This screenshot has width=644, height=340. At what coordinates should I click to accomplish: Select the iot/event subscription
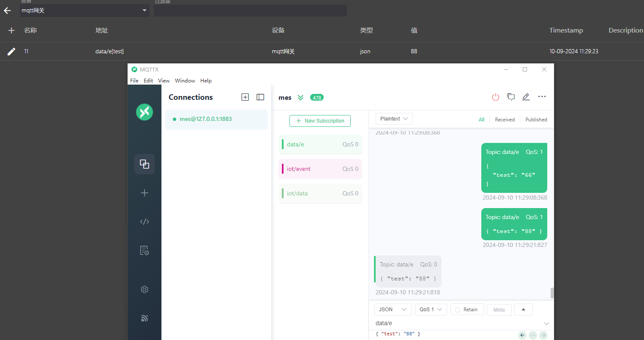pos(320,169)
